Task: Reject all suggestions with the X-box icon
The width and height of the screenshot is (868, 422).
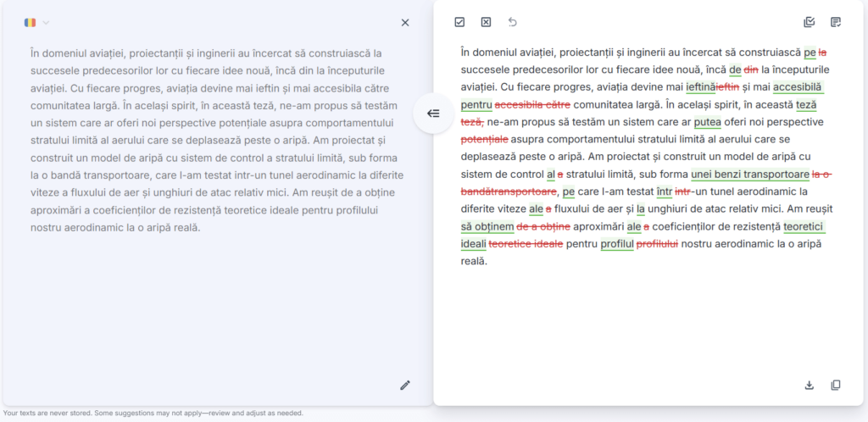Action: [486, 22]
